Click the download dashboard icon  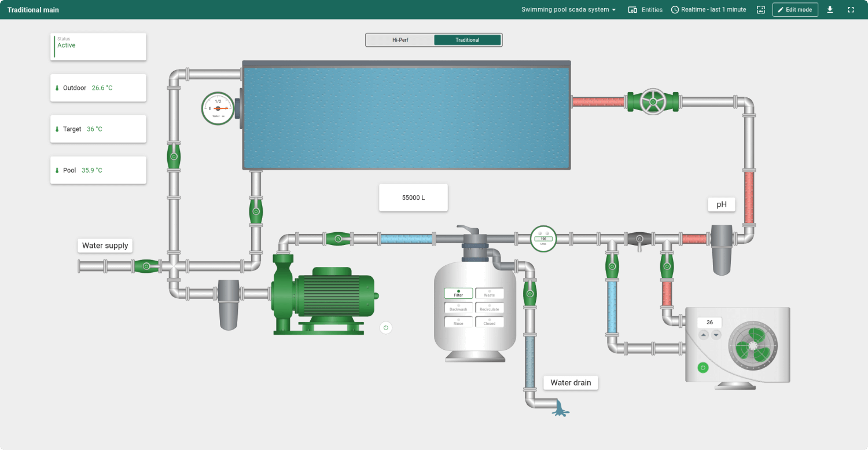click(830, 10)
